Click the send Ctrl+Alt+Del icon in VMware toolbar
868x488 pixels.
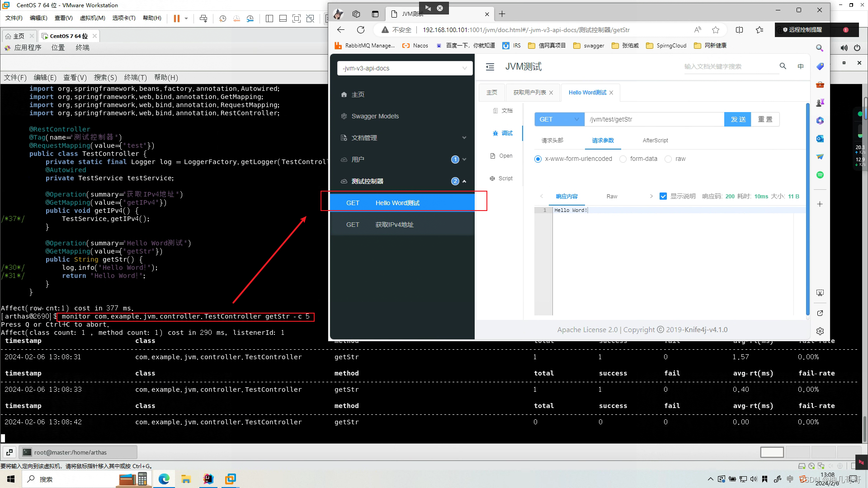tap(203, 18)
